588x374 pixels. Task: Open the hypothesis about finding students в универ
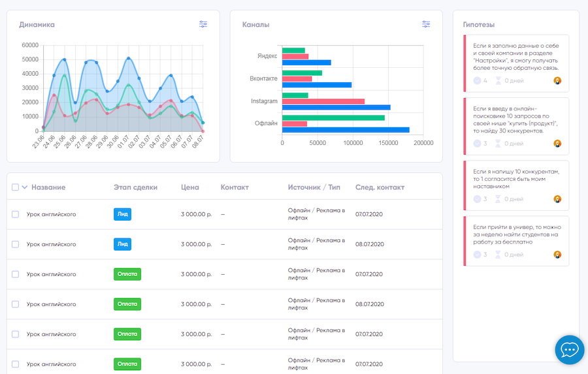pyautogui.click(x=515, y=234)
